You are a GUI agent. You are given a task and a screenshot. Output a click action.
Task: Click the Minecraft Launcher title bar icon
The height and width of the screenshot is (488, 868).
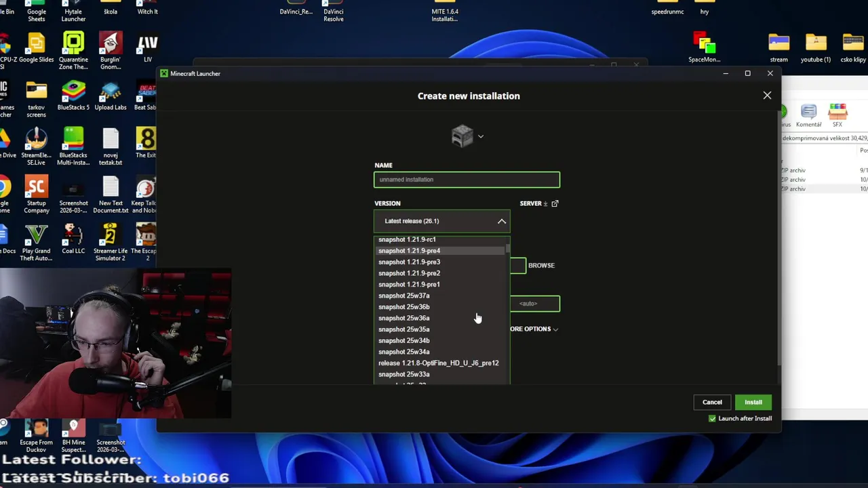tap(164, 73)
